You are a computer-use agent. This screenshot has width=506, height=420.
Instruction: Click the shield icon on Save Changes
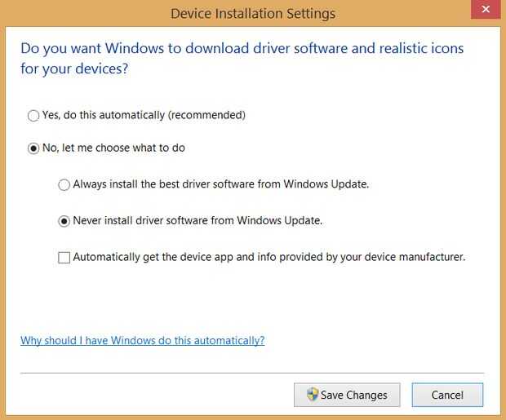coord(312,395)
